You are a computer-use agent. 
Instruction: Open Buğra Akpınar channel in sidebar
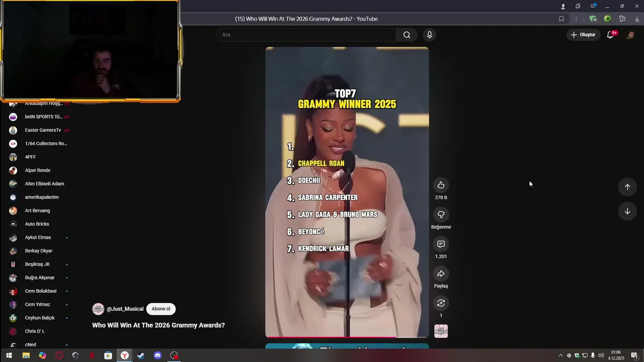coord(39,278)
